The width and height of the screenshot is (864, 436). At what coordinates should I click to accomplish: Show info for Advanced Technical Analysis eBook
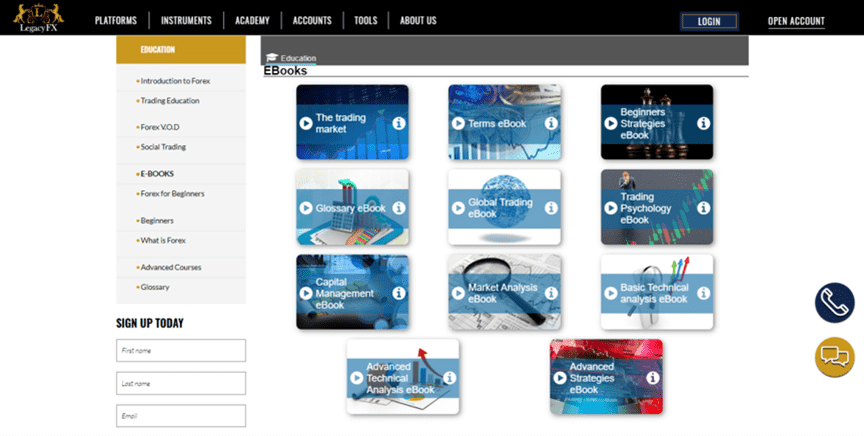[x=450, y=378]
